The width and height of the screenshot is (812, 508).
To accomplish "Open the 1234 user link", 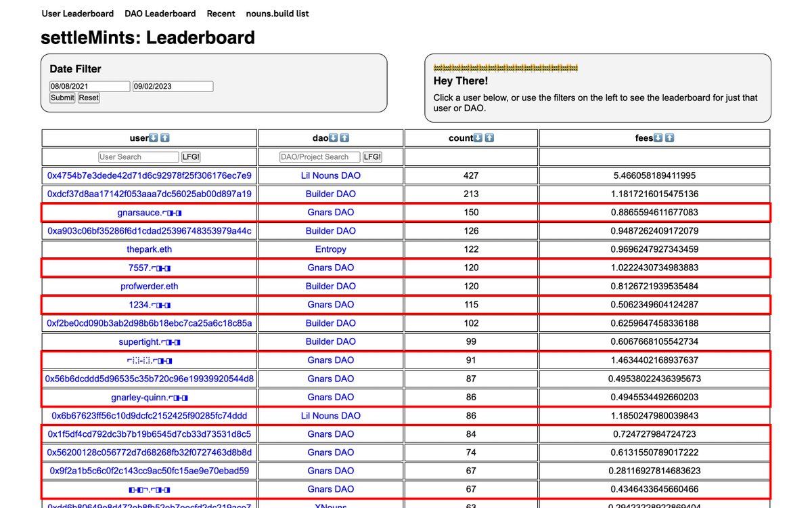I will click(150, 305).
